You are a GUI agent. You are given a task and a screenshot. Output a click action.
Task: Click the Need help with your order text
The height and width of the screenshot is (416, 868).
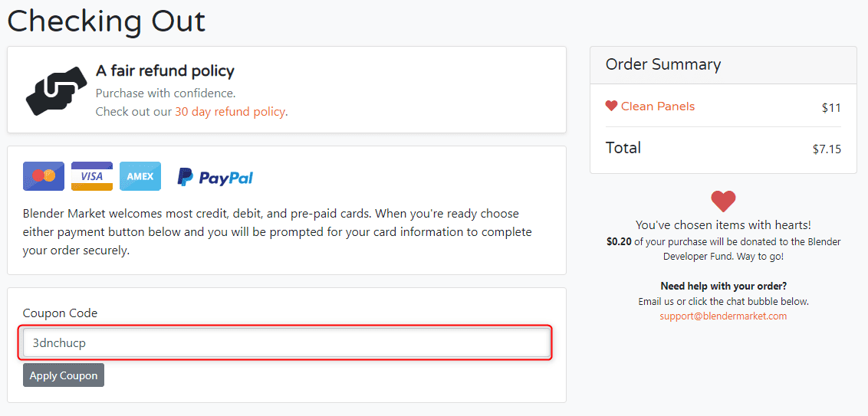coord(724,287)
